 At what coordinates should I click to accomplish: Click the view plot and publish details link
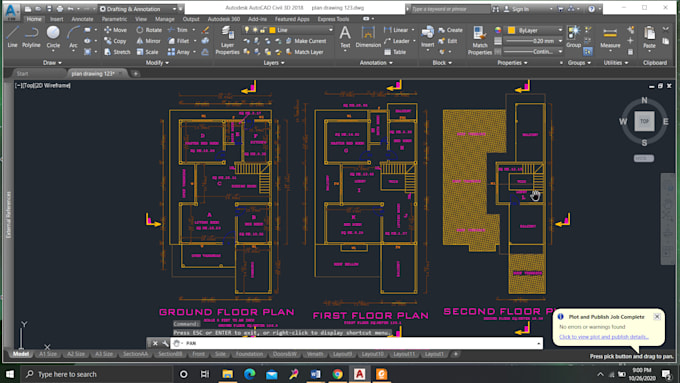click(603, 337)
